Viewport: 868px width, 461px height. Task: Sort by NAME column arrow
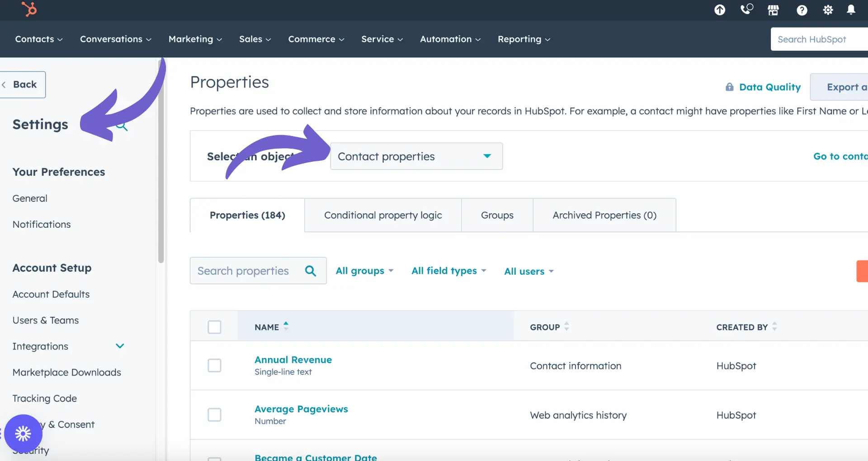coord(286,326)
